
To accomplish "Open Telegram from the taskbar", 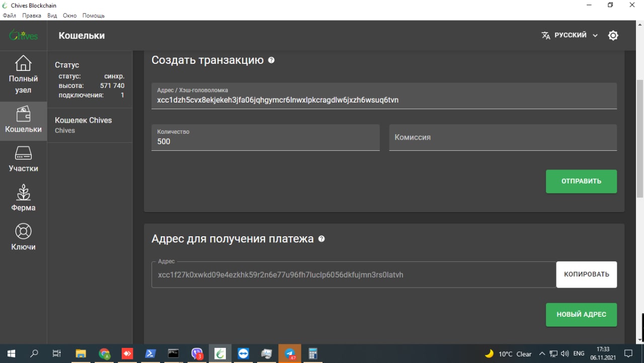I will point(290,353).
